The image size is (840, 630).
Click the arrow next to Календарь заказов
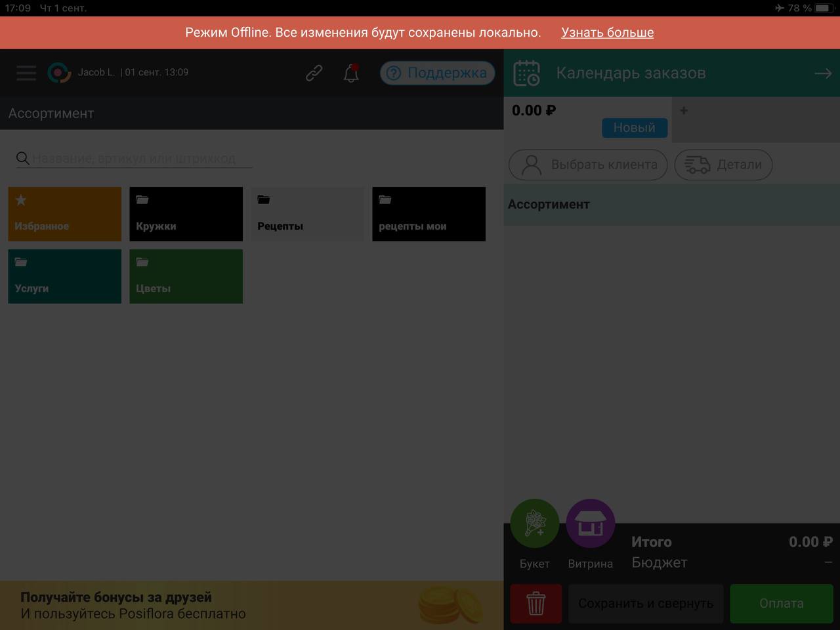823,73
